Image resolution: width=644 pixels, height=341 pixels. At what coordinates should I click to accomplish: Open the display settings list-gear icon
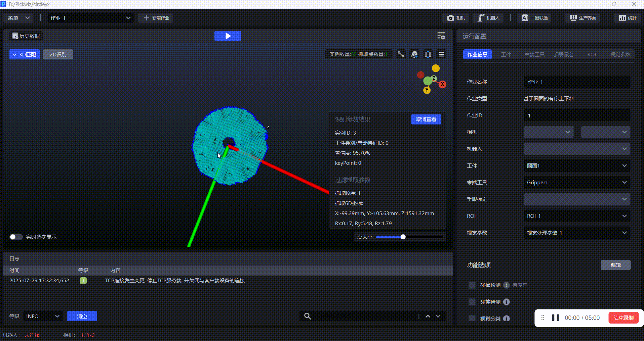pos(441,36)
